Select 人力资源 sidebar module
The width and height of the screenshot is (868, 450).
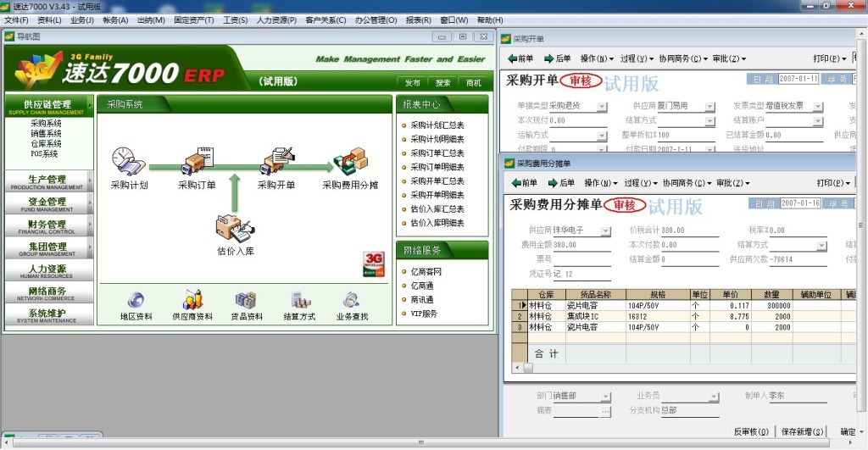click(47, 270)
